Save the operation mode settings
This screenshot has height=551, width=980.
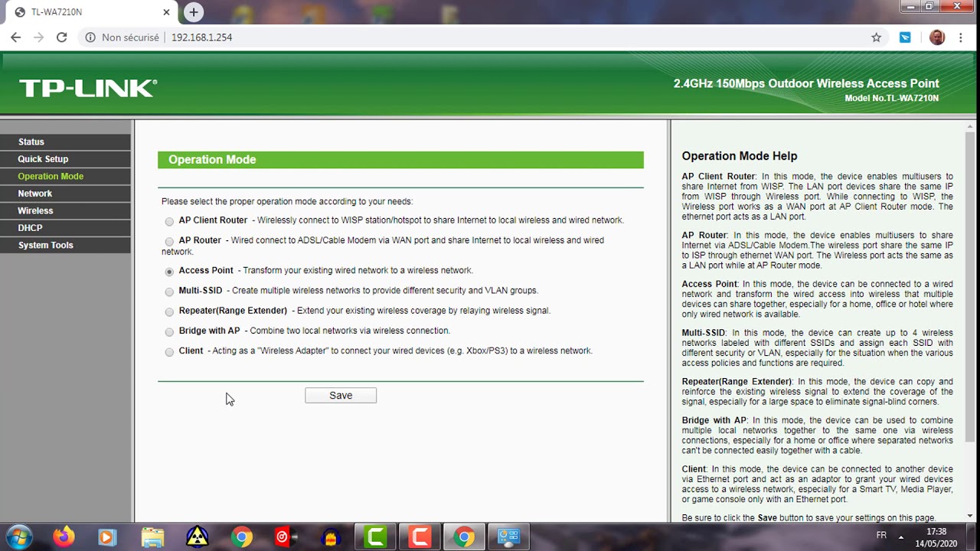[x=341, y=396]
